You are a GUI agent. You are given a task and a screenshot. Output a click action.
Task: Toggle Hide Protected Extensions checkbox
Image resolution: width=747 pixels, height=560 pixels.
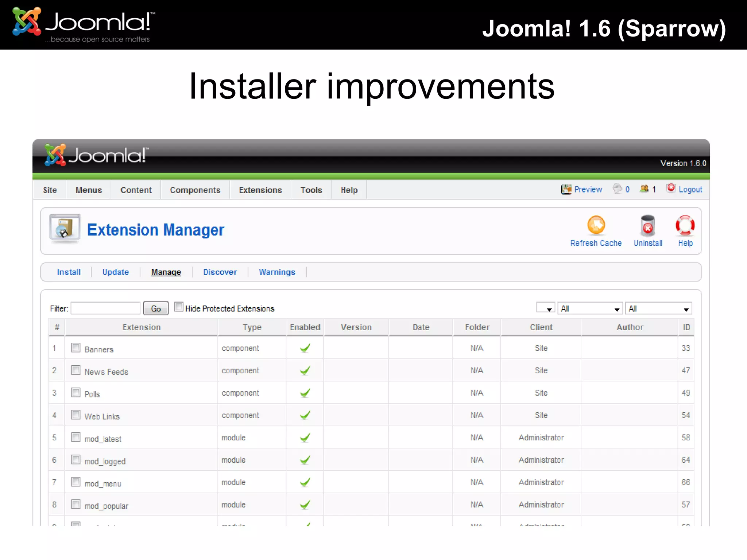click(179, 307)
